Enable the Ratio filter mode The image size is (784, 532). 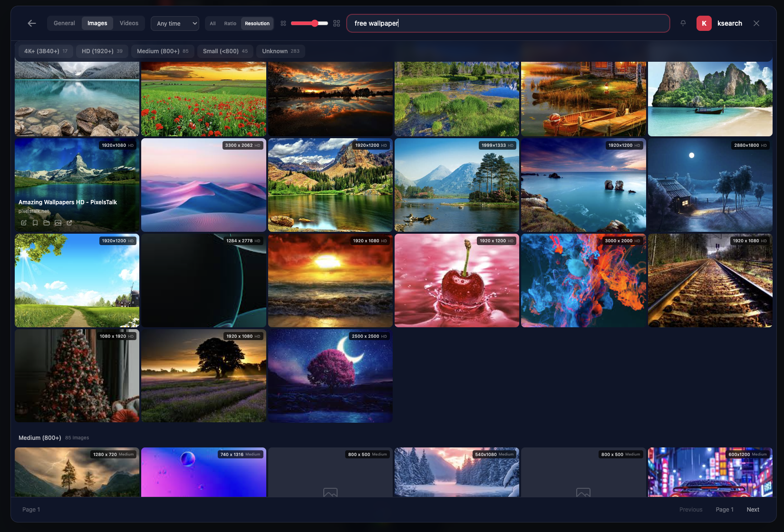coord(230,23)
